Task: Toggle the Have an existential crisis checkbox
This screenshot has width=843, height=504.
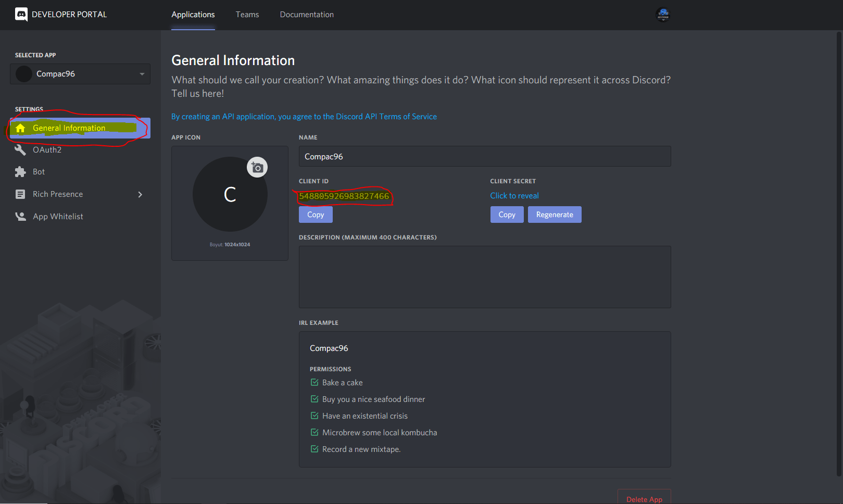Action: [x=314, y=415]
